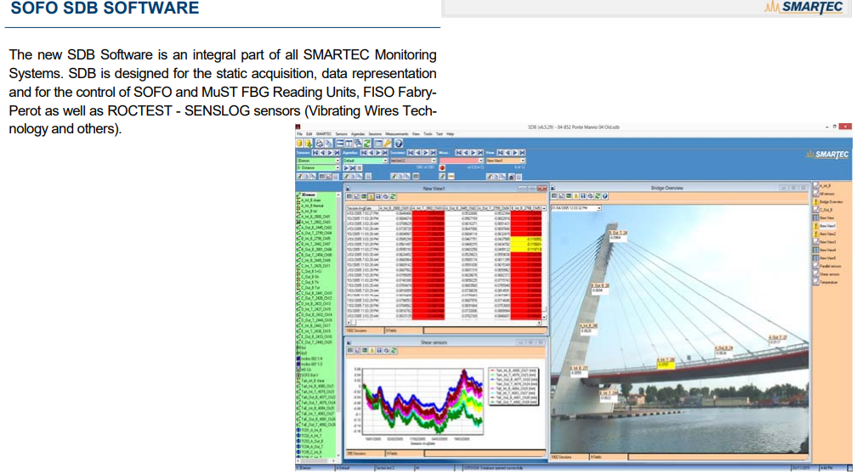
Task: Go to previous session in Sessions navigator
Action: pos(418,153)
